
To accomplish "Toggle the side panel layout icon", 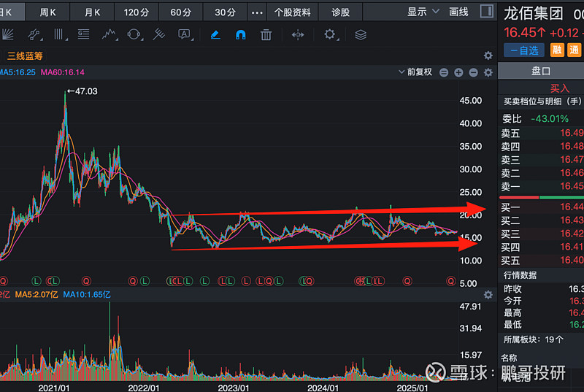I will point(486,11).
